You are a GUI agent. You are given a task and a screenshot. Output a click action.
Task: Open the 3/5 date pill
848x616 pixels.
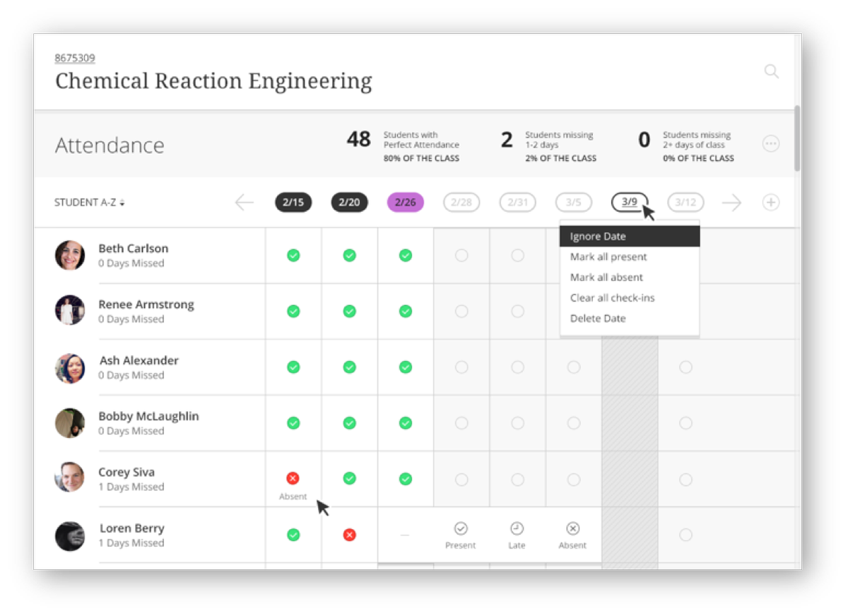tap(574, 203)
